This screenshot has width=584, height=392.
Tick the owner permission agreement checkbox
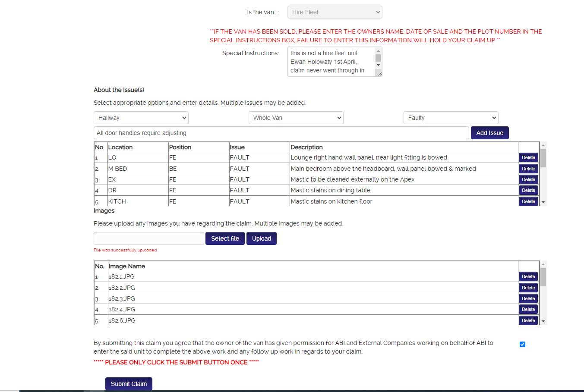[x=522, y=344]
